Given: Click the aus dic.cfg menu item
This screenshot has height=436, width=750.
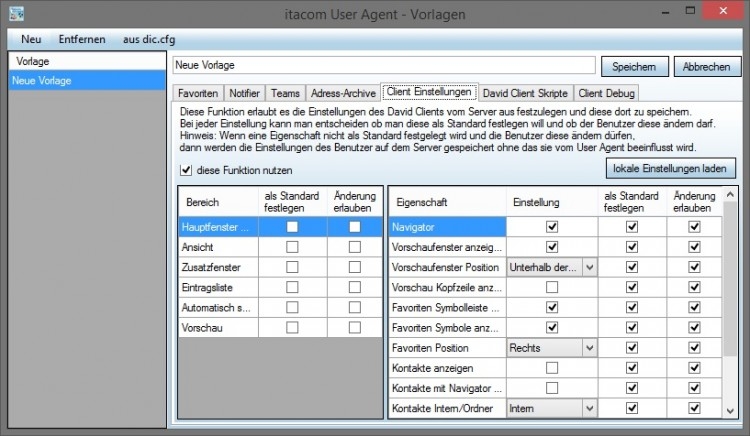Looking at the screenshot, I should (149, 39).
